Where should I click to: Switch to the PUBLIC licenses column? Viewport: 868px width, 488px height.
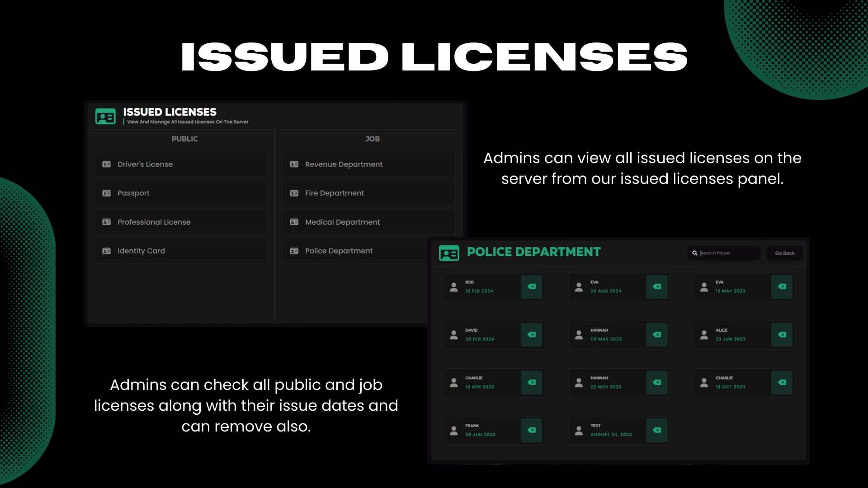(185, 139)
